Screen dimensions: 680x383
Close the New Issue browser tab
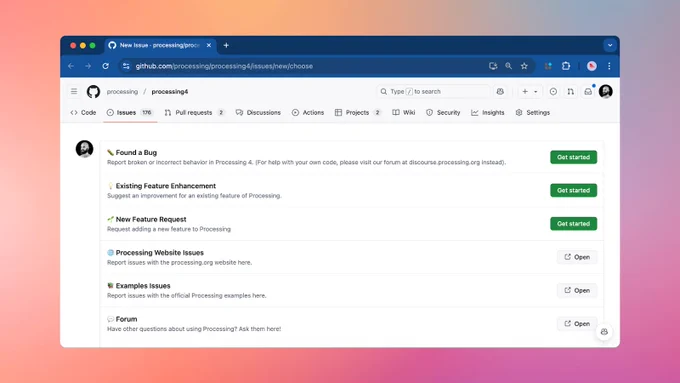(x=209, y=45)
